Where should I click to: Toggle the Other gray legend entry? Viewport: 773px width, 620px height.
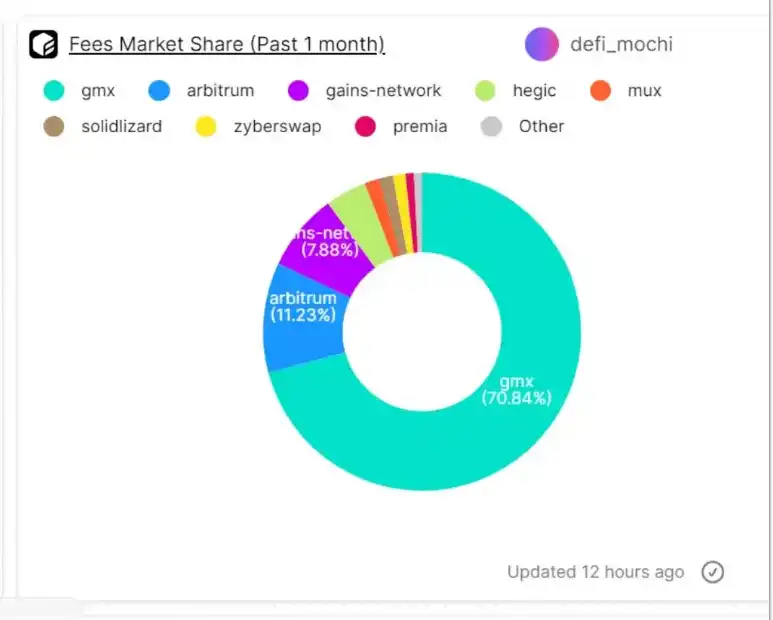(x=523, y=127)
